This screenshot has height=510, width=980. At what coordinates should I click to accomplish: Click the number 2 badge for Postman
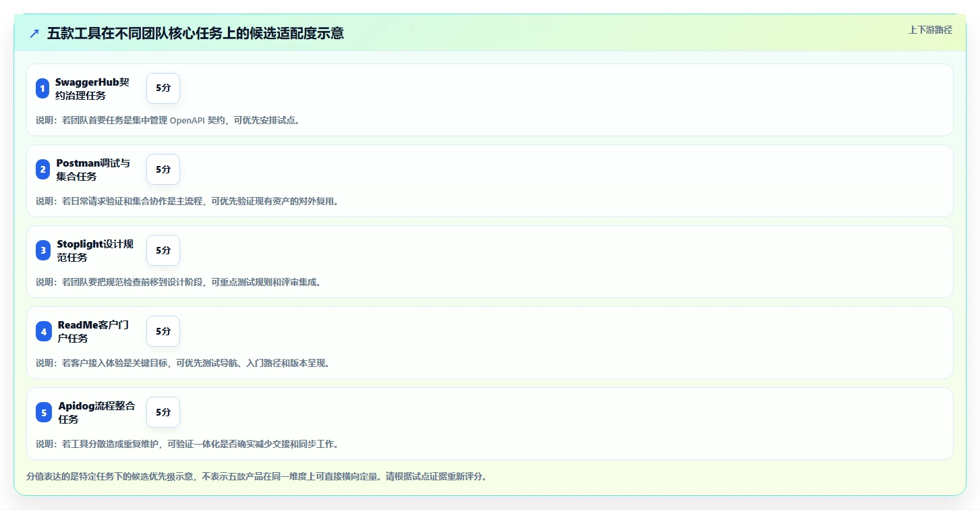coord(42,169)
